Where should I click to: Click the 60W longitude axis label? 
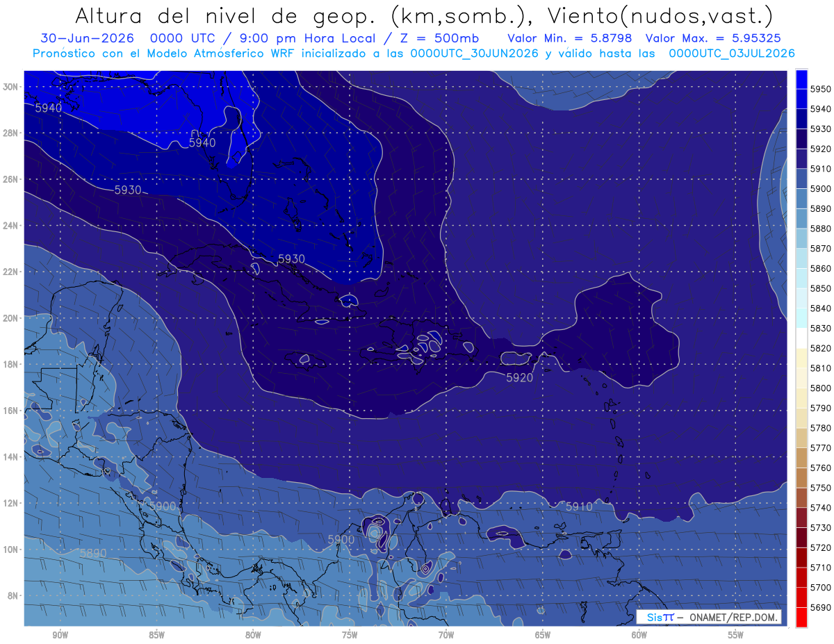(x=639, y=635)
